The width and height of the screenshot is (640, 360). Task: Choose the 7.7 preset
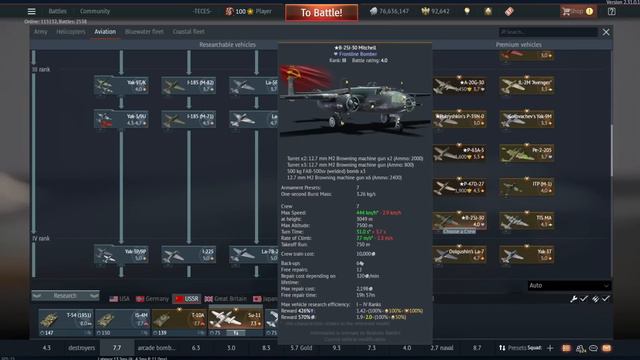click(x=117, y=348)
